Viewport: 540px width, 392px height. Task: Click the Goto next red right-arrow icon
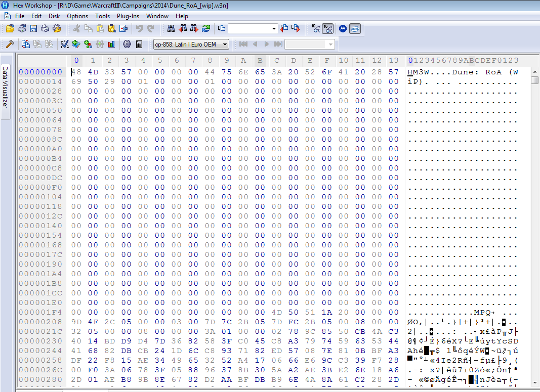tap(296, 28)
